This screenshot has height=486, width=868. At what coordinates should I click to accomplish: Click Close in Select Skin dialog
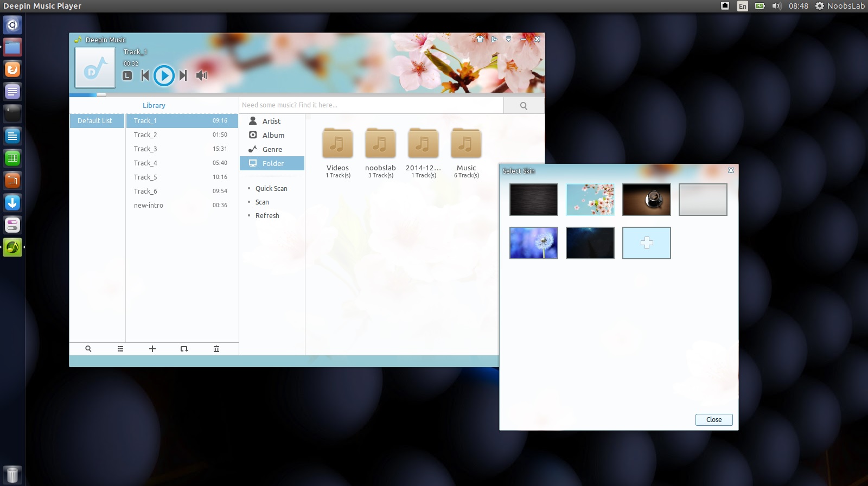(714, 420)
